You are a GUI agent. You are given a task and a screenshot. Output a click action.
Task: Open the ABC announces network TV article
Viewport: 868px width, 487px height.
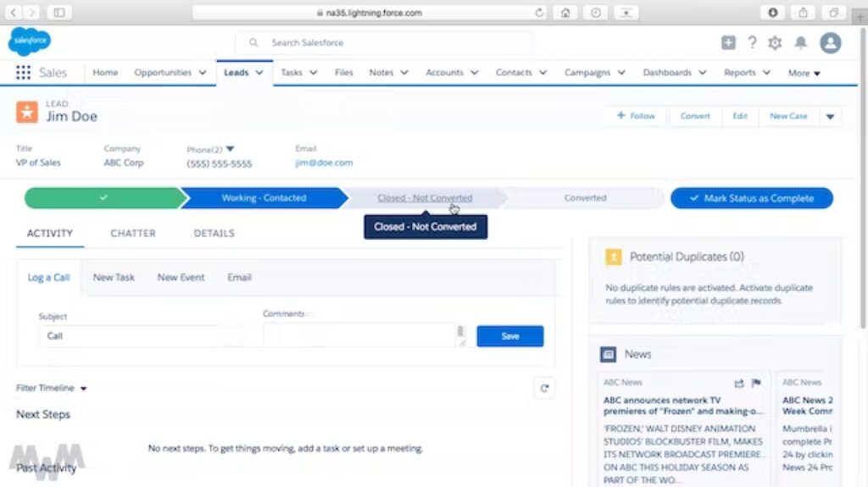[x=682, y=406]
